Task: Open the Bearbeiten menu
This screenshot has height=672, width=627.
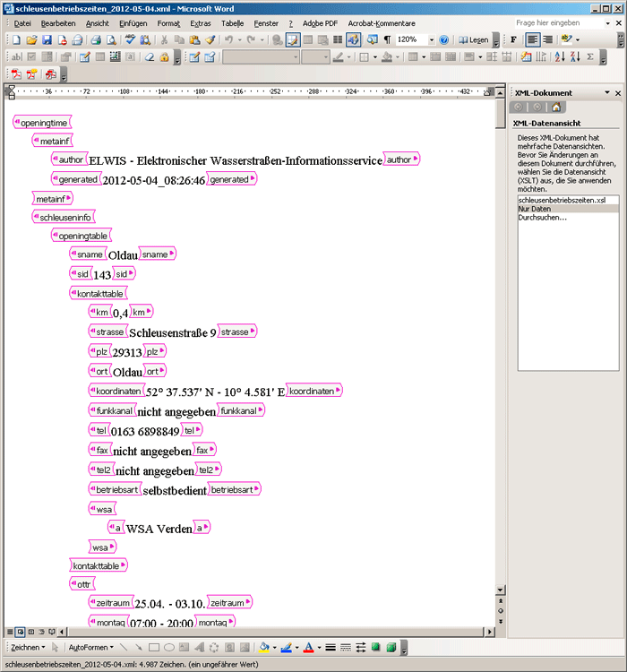Action: click(x=58, y=23)
